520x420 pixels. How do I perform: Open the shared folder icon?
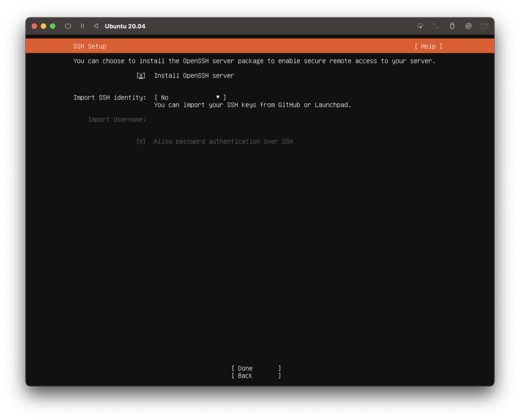coord(484,26)
